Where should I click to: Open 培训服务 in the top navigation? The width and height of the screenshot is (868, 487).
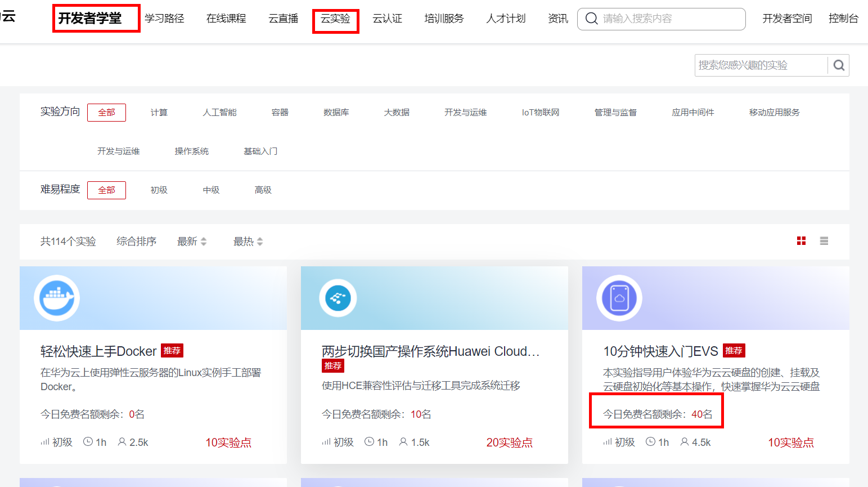pyautogui.click(x=444, y=19)
